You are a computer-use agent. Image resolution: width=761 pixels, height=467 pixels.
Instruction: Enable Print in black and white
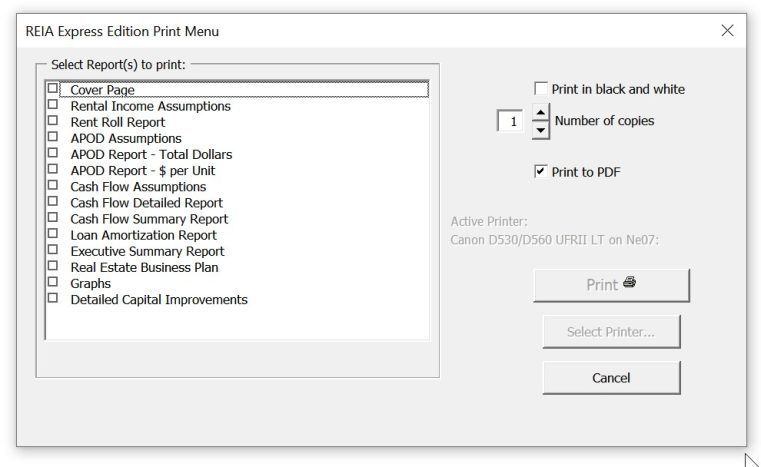click(x=541, y=89)
